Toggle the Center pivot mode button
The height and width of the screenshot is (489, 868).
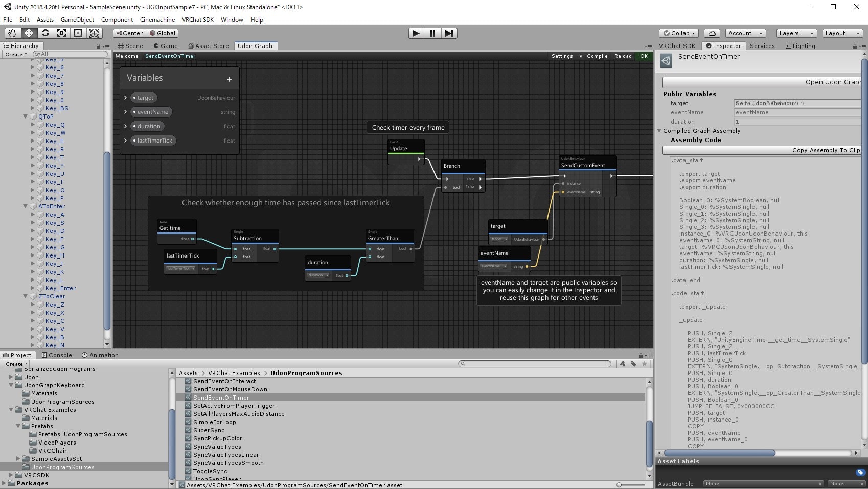[130, 33]
